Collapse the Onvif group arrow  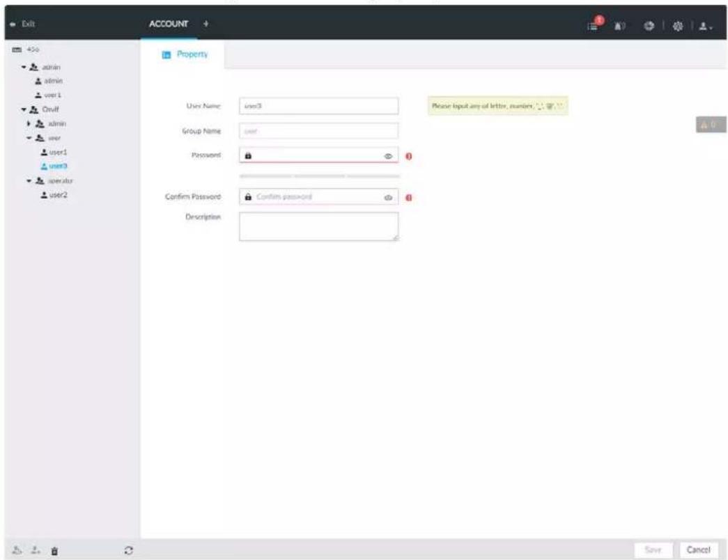click(x=24, y=109)
